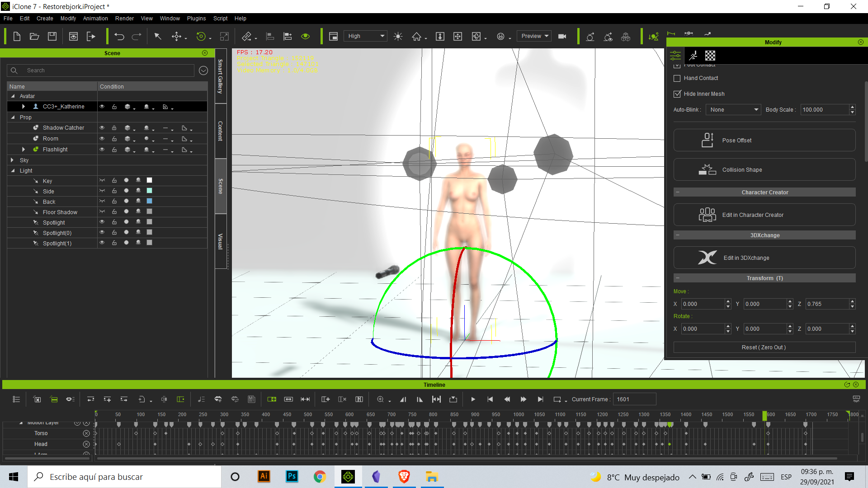
Task: Expand the Flashlight prop node
Action: 24,150
